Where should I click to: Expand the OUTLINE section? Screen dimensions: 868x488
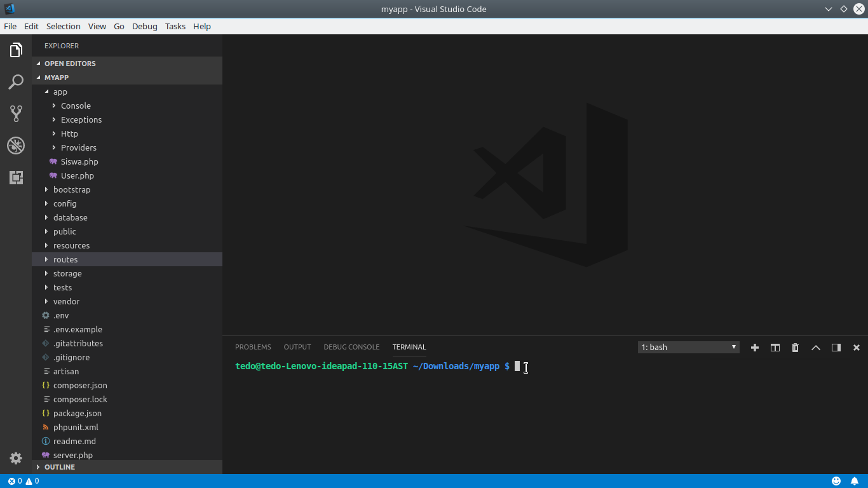tap(127, 467)
